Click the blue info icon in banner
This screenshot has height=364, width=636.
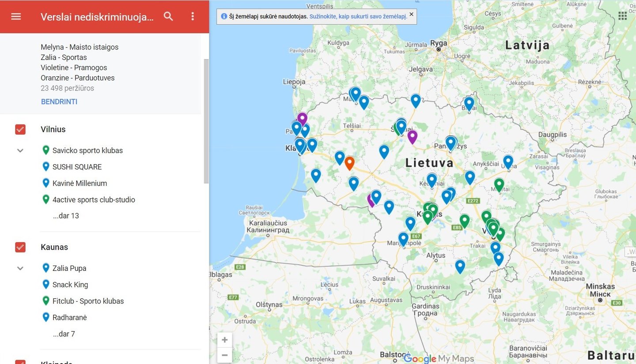point(224,16)
